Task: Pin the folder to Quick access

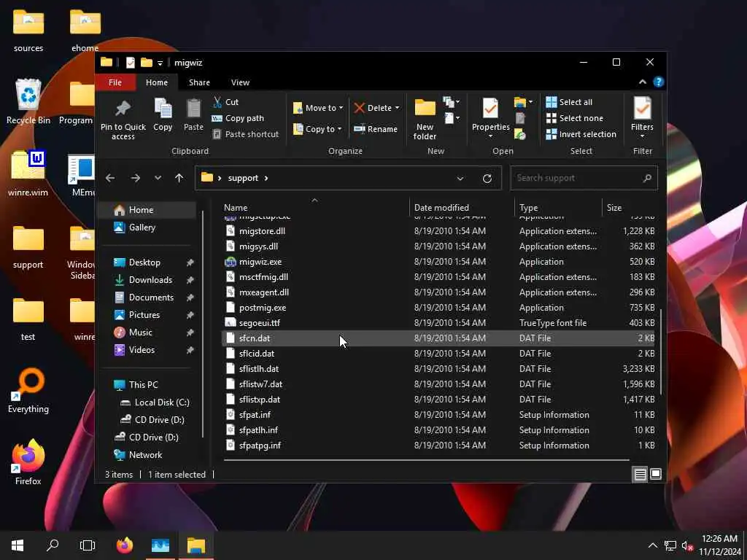Action: click(123, 120)
